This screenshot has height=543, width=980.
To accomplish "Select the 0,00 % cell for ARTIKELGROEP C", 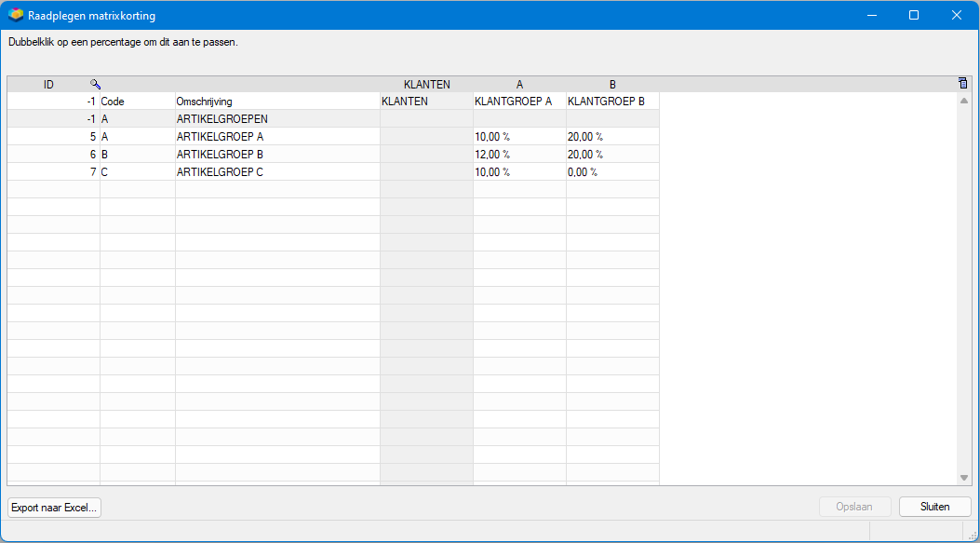I will (612, 172).
